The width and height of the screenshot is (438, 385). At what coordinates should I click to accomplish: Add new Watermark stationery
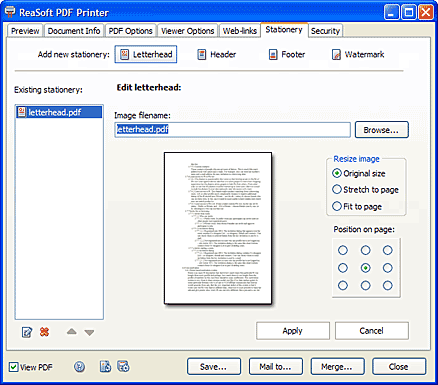click(x=358, y=54)
